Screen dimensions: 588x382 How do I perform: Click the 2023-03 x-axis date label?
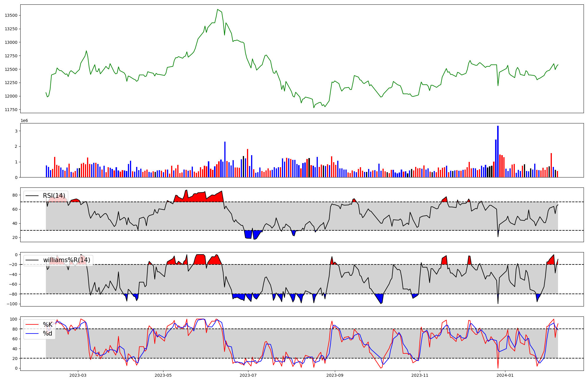78,375
